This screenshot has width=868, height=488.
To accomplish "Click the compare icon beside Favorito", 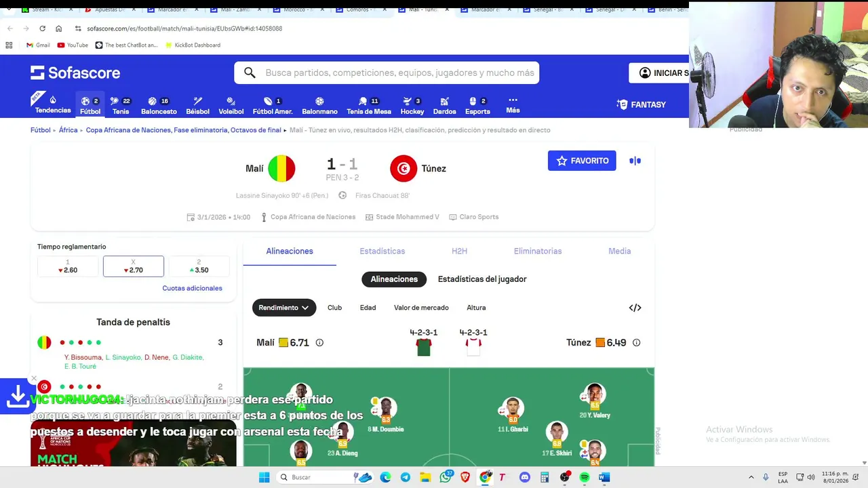I will pos(635,161).
